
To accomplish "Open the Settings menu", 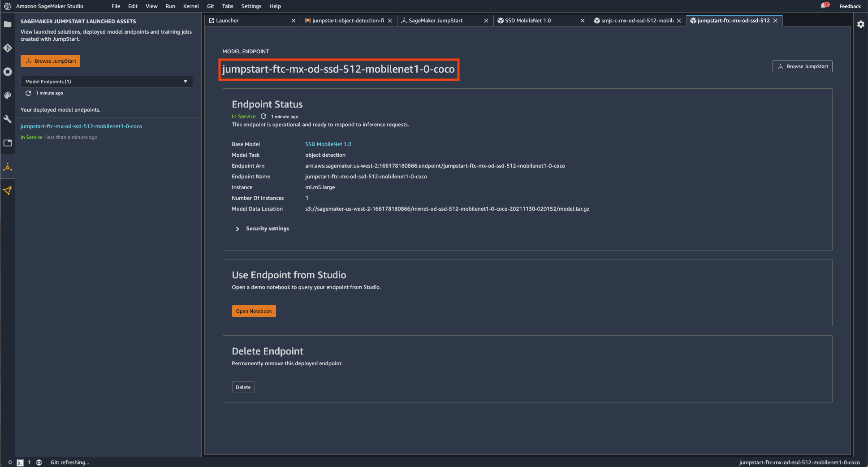I will 251,6.
